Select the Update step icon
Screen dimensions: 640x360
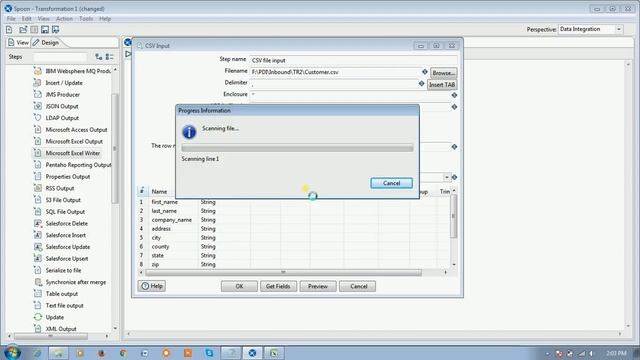(x=38, y=317)
